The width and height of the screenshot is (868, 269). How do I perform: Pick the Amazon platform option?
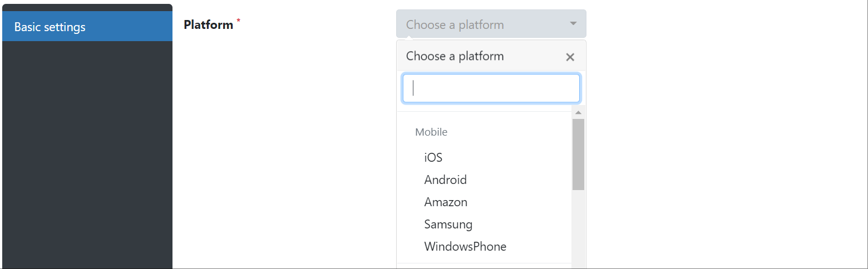(x=446, y=202)
